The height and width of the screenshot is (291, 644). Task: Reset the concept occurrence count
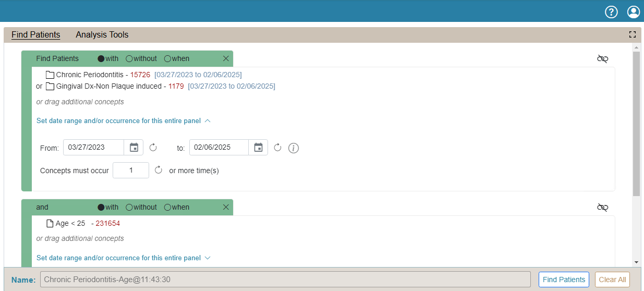pyautogui.click(x=159, y=171)
